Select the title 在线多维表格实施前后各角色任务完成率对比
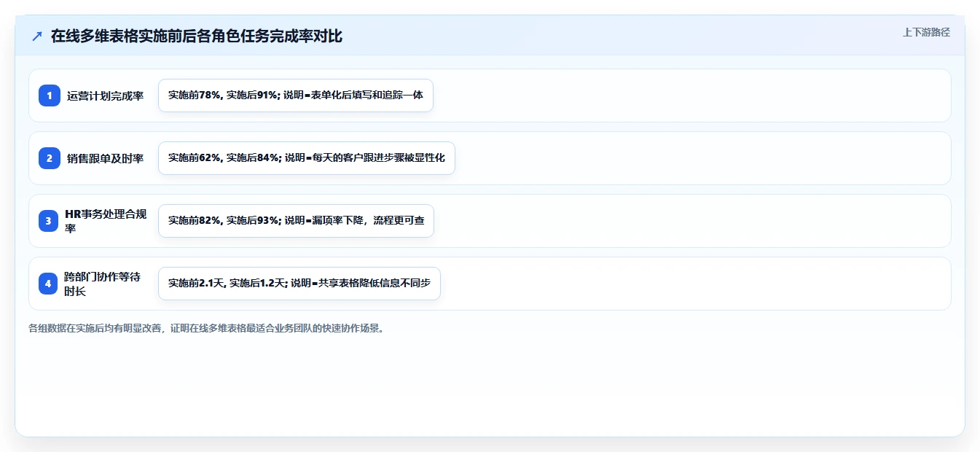Viewport: 980px width, 452px height. 197,36
